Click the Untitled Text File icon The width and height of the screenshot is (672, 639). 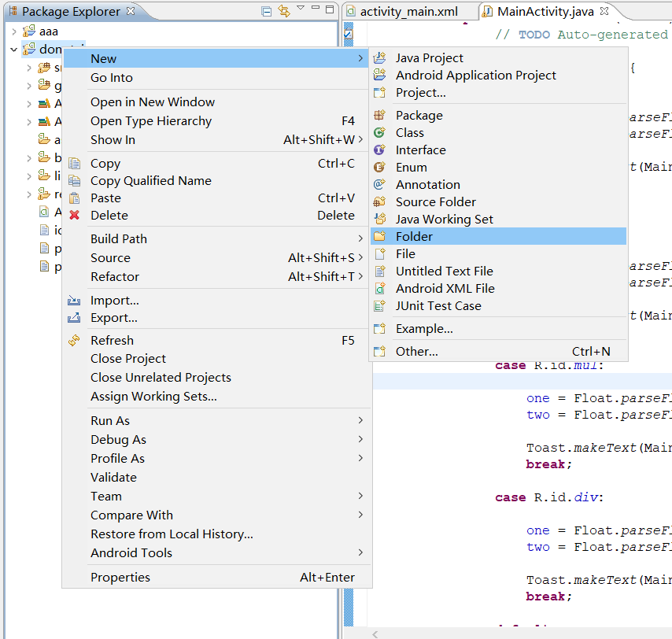pos(380,271)
